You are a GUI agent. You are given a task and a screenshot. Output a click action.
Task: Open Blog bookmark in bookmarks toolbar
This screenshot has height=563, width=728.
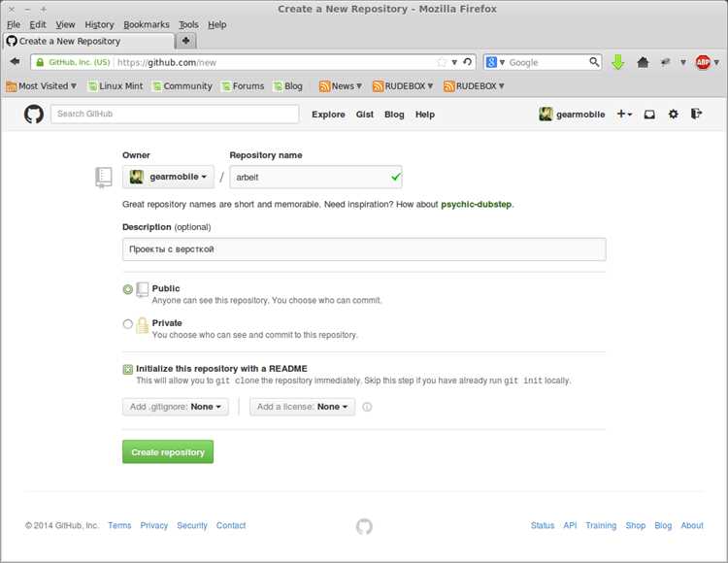point(288,85)
